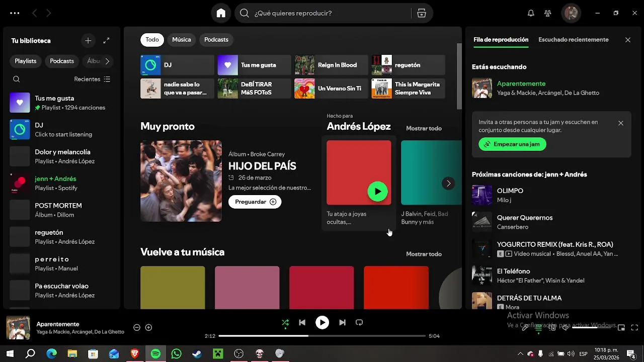Go forward with the forward arrow

tap(48, 13)
